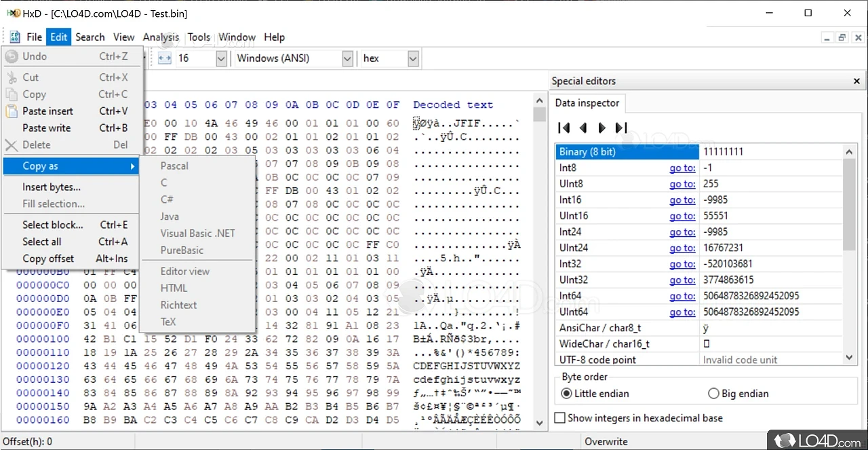Image resolution: width=868 pixels, height=450 pixels.
Task: Open the Analysis menu
Action: (161, 37)
